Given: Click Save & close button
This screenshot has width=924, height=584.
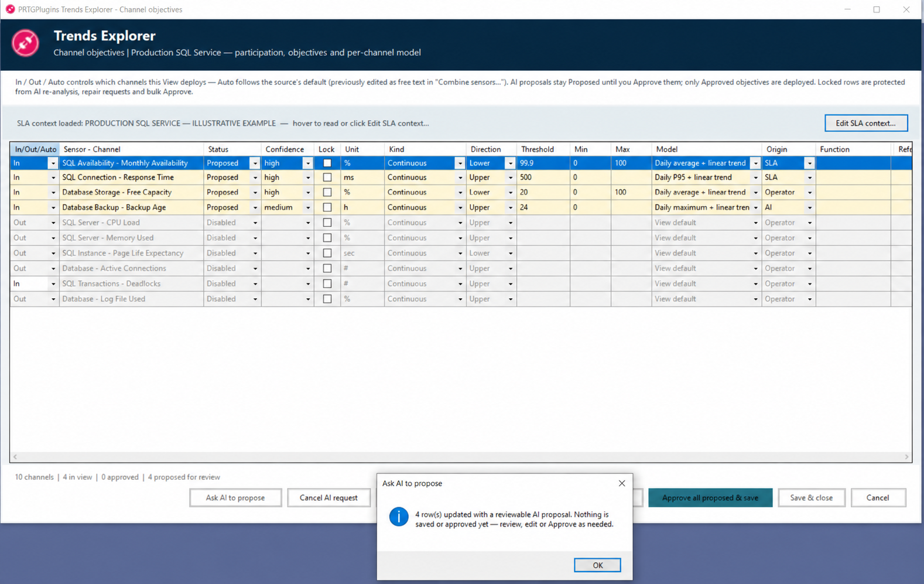Looking at the screenshot, I should 812,498.
